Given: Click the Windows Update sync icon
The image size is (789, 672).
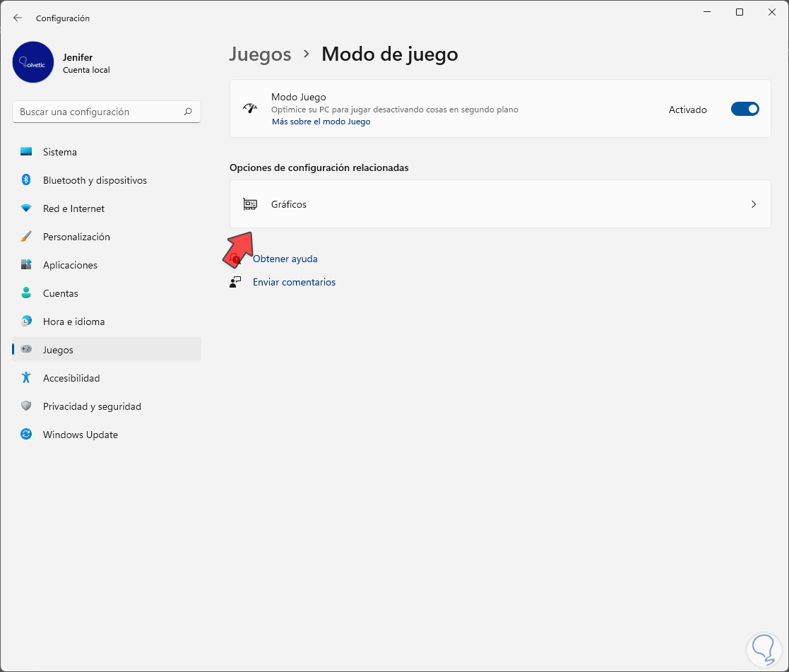Looking at the screenshot, I should pyautogui.click(x=26, y=435).
